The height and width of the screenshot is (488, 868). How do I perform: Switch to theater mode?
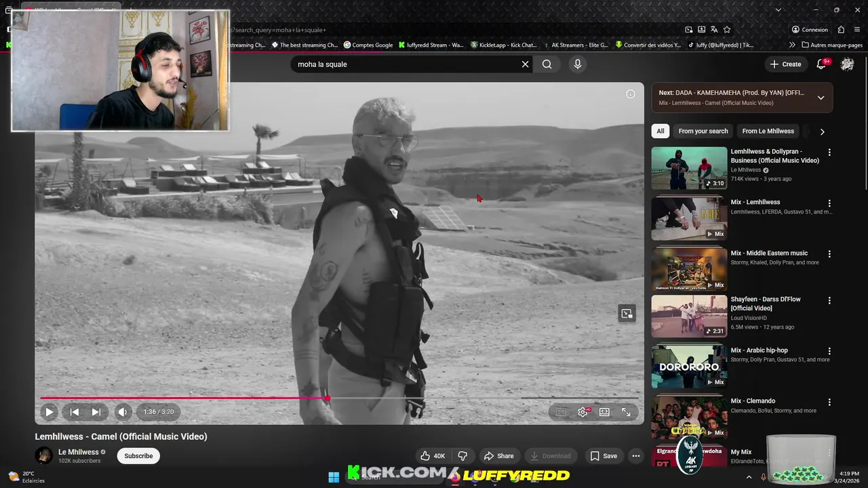click(x=604, y=411)
